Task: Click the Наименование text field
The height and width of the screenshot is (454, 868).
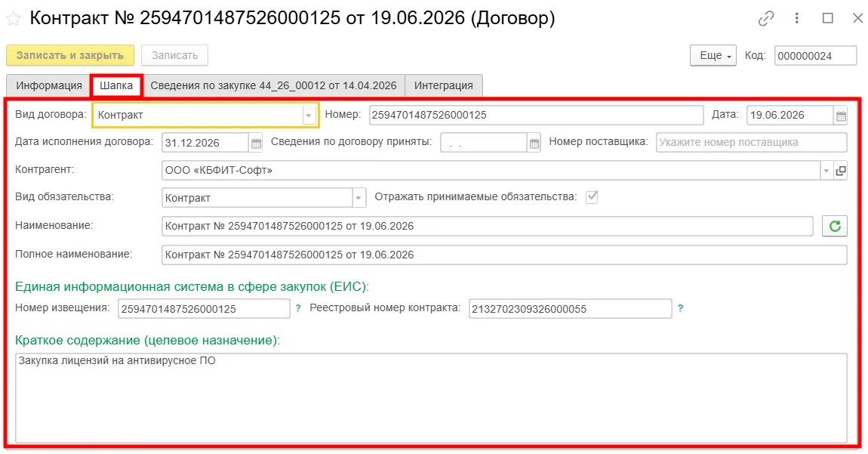Action: click(487, 226)
